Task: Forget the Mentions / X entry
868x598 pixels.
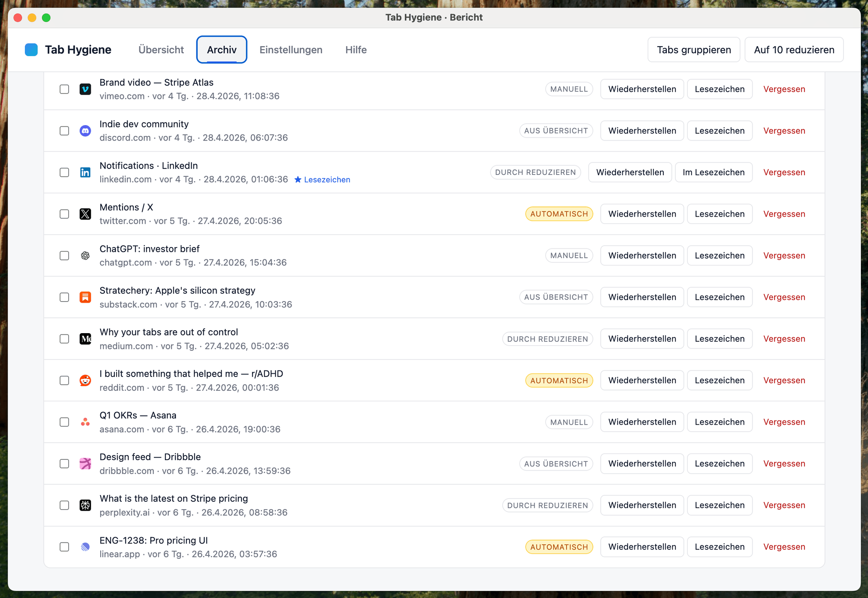Action: click(784, 214)
